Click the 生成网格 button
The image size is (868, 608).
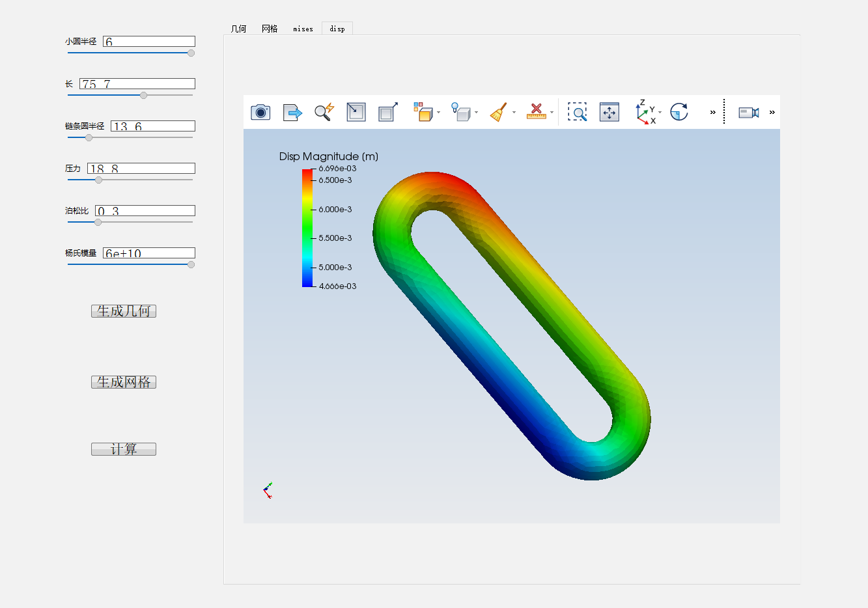click(124, 382)
